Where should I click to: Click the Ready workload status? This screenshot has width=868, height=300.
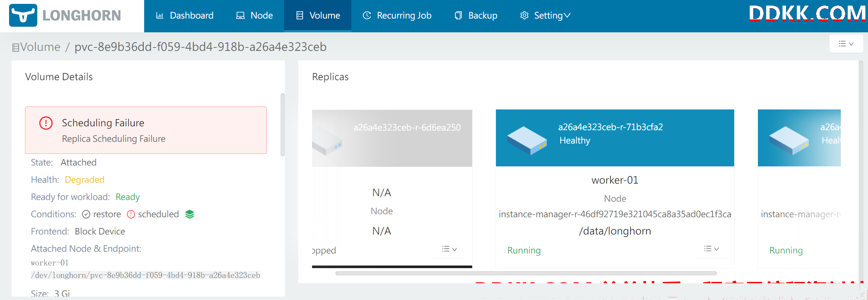128,197
